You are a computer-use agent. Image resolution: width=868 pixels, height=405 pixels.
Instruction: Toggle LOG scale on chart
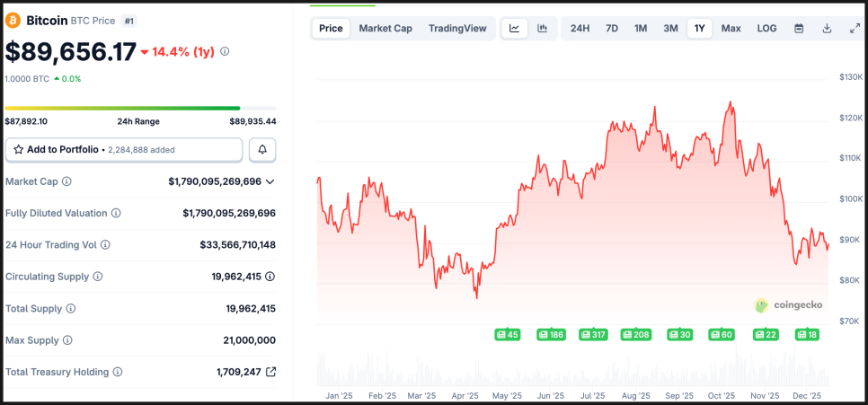tap(766, 28)
